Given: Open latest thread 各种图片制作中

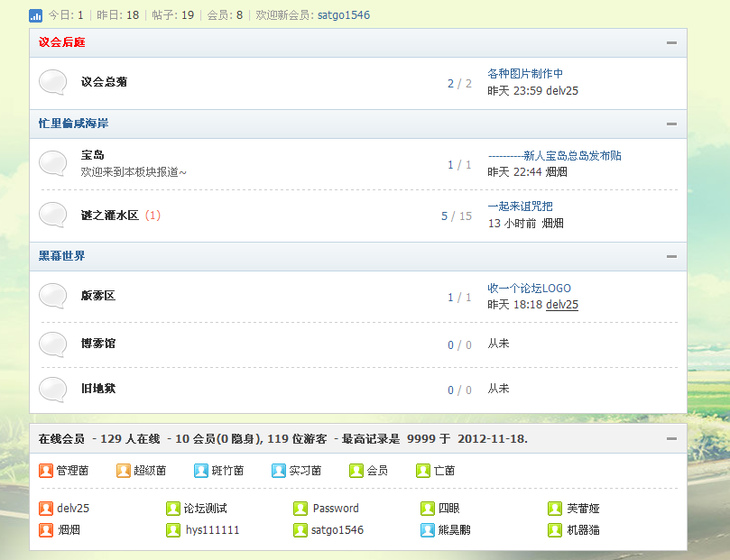Looking at the screenshot, I should point(525,73).
